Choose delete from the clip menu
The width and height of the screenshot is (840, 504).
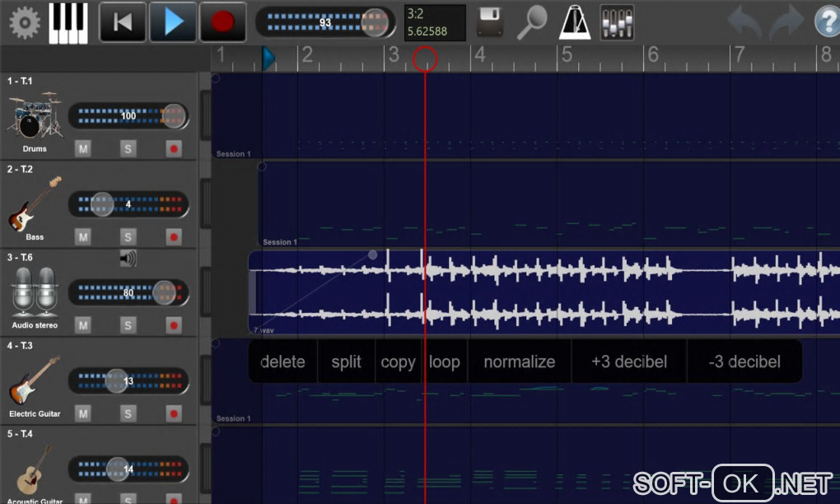(x=282, y=362)
